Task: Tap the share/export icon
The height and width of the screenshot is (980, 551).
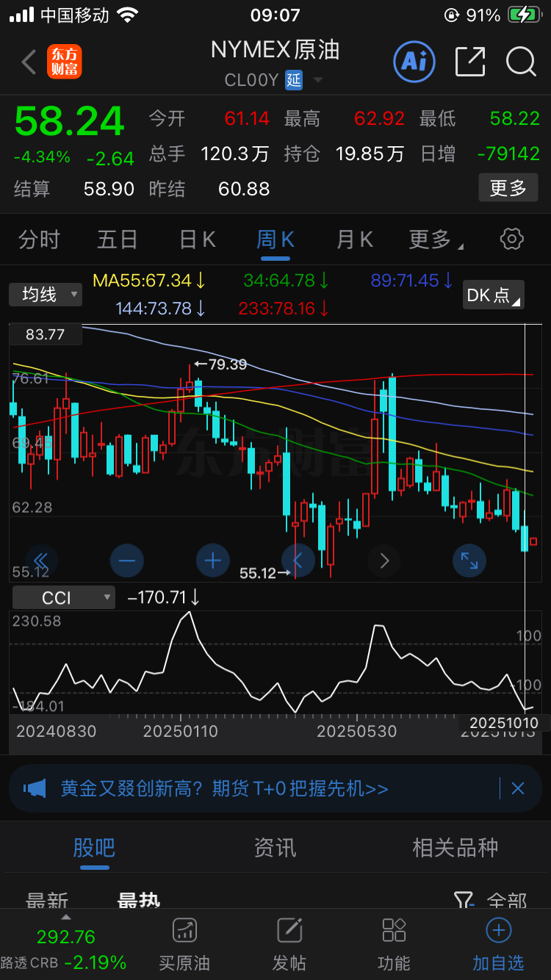Action: 470,62
